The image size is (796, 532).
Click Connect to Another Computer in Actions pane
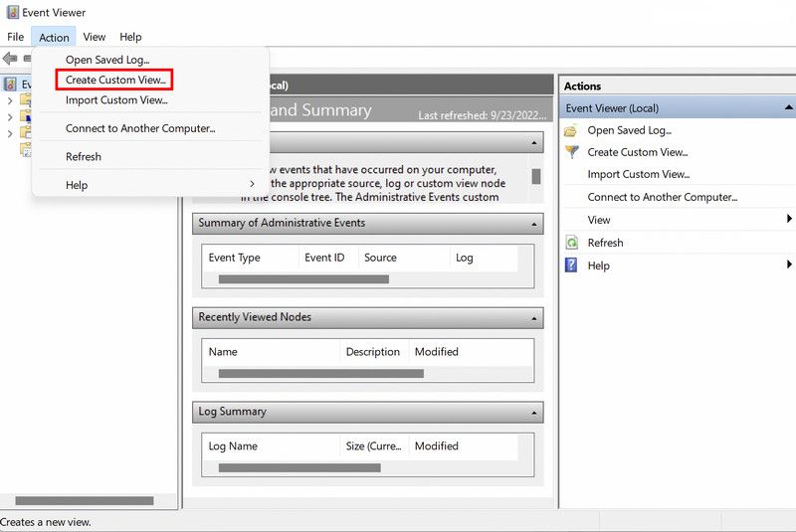(662, 197)
